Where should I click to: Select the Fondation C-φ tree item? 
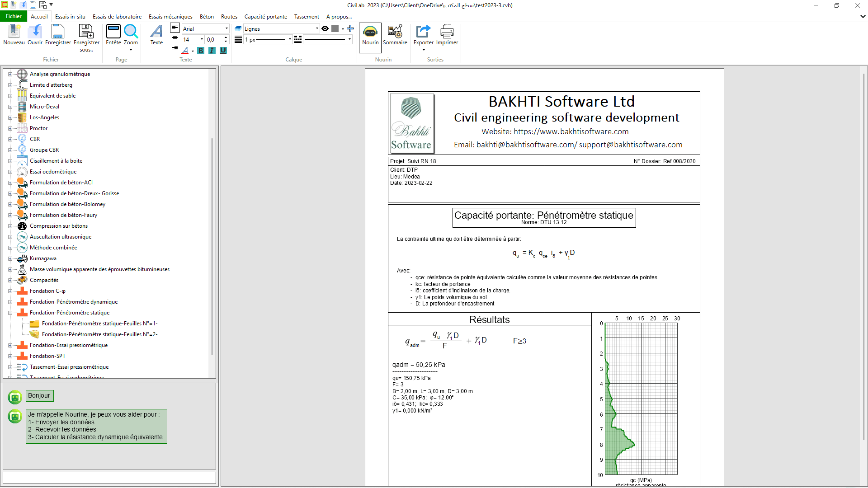coord(47,291)
